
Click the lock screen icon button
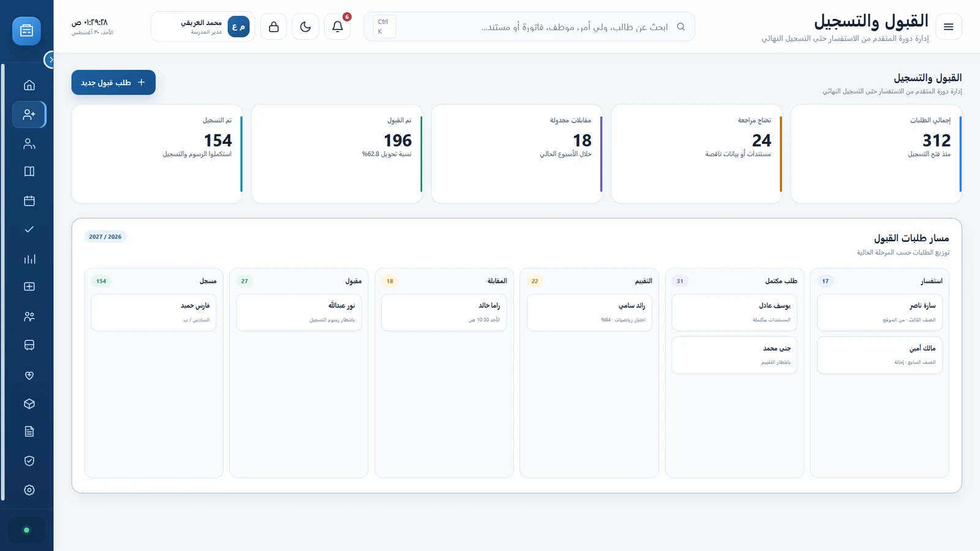pyautogui.click(x=274, y=26)
